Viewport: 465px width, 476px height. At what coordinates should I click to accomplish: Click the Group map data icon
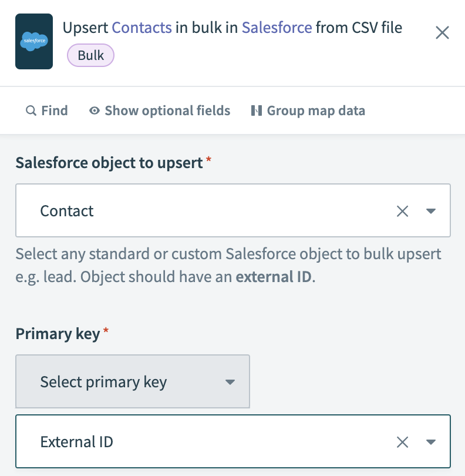(256, 110)
